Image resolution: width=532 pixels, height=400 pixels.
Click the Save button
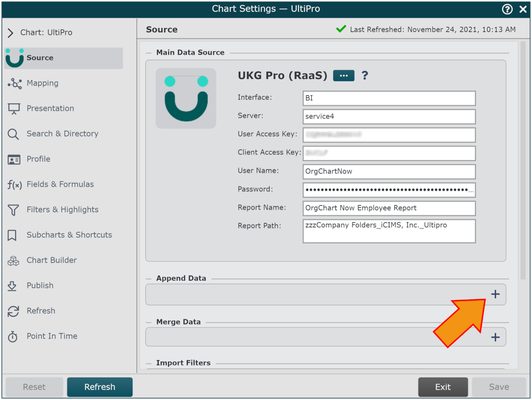(499, 387)
